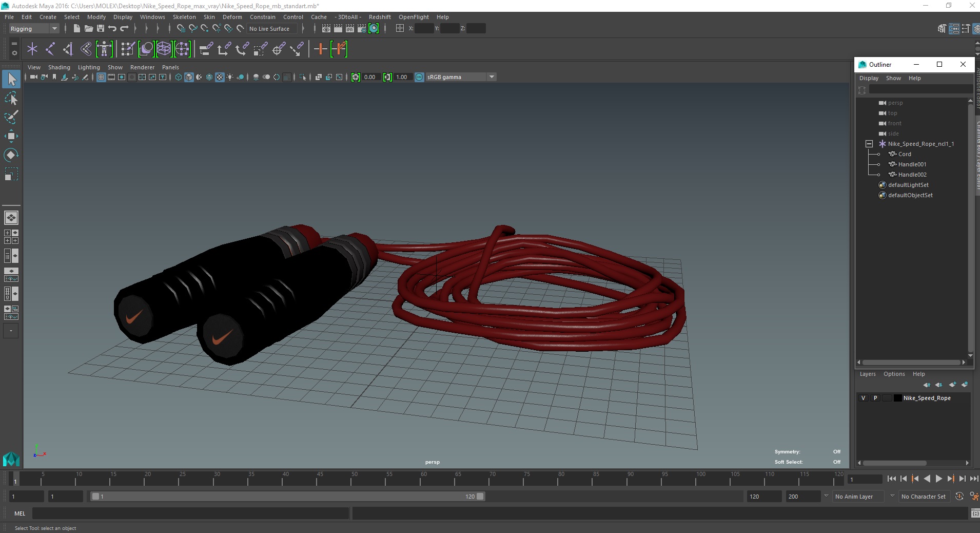Click the IPR render icon
The image size is (980, 533).
[350, 29]
